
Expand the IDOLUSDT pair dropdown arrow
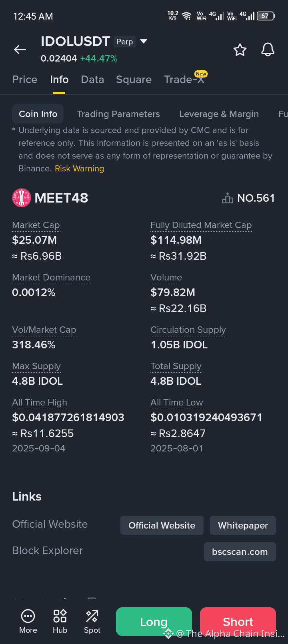pos(144,41)
